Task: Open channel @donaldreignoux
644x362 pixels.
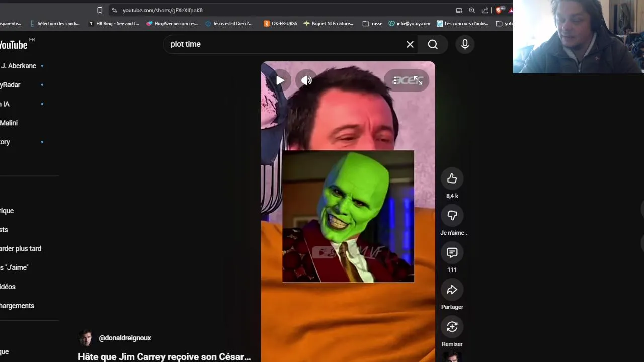Action: coord(125,338)
